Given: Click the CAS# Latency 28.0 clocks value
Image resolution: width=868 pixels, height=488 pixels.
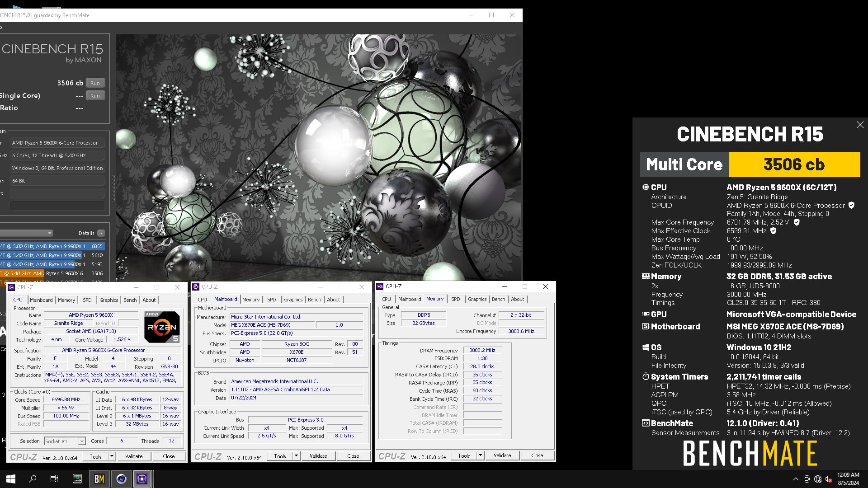Looking at the screenshot, I should (x=482, y=366).
